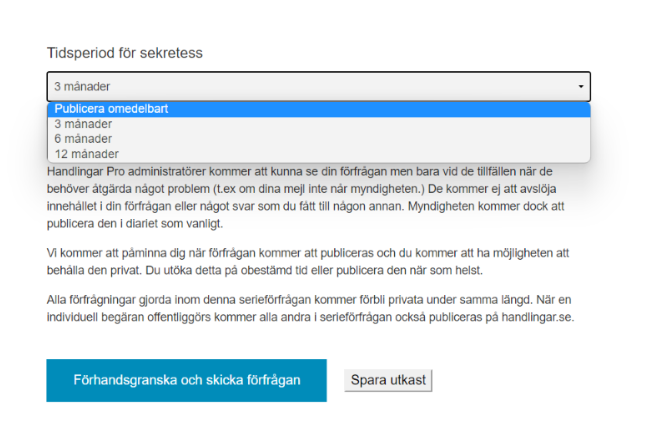Pick the '6 månader' option
This screenshot has height=431, width=651.
pyautogui.click(x=83, y=139)
